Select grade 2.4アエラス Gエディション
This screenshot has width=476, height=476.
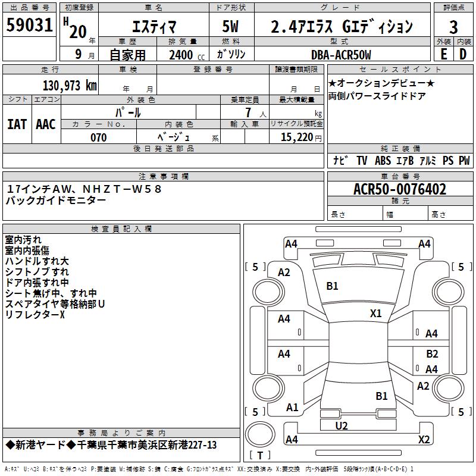[342, 26]
